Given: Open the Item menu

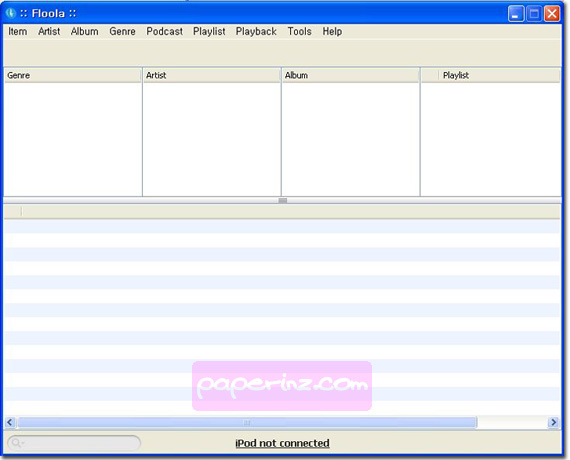Looking at the screenshot, I should click(x=17, y=32).
